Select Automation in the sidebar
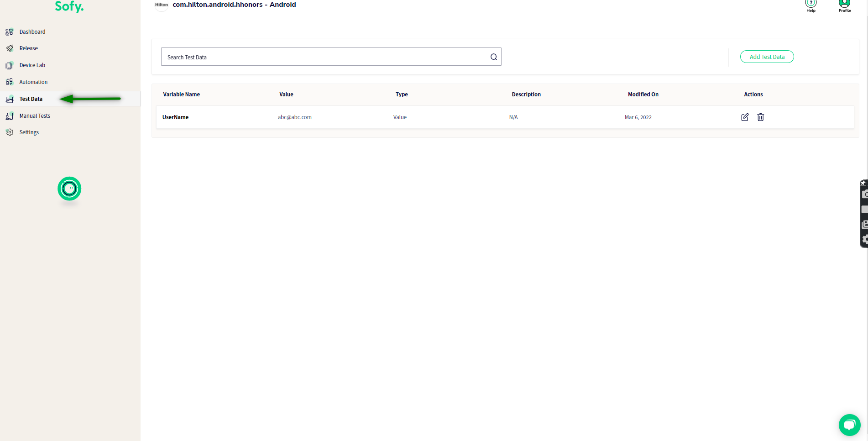Viewport: 868px width, 441px height. point(33,82)
